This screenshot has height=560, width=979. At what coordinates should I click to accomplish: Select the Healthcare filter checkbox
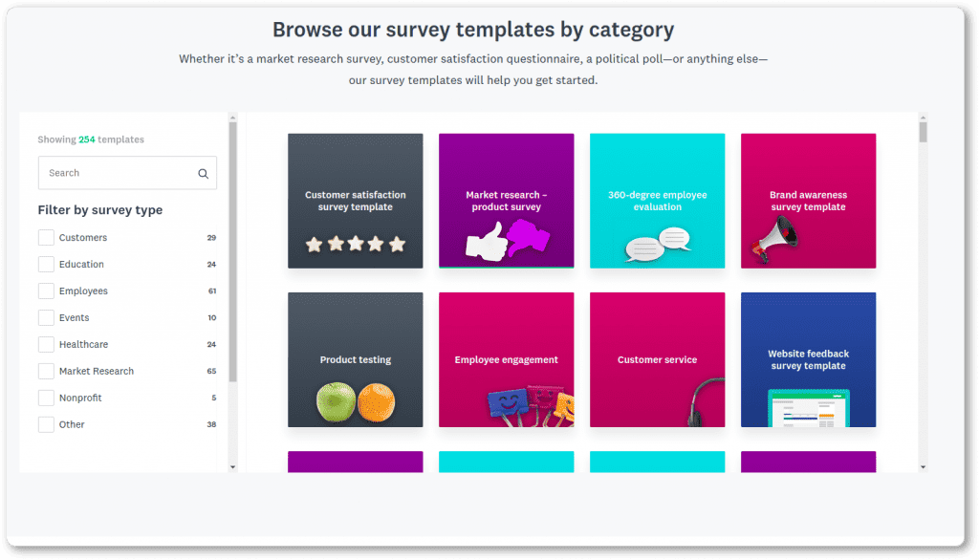pos(46,345)
